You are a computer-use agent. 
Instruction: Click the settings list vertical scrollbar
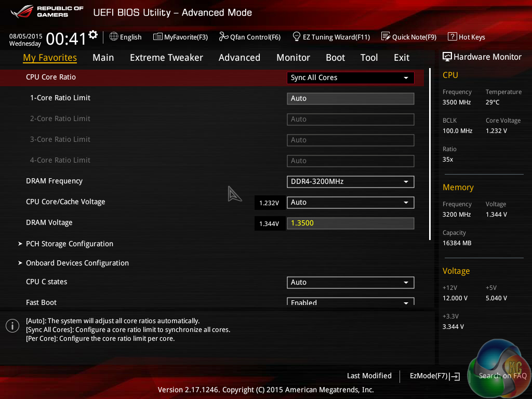click(430, 154)
